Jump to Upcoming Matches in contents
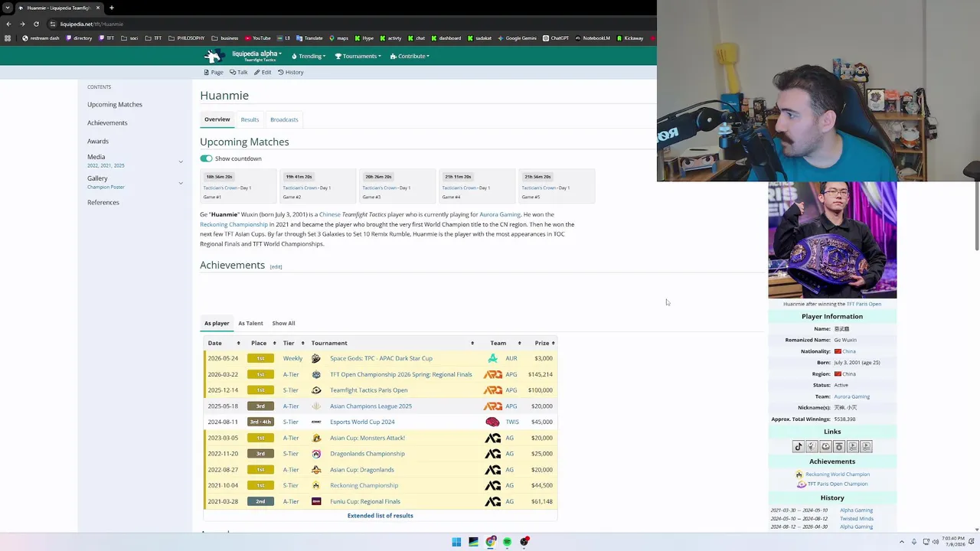980x551 pixels. pos(115,105)
